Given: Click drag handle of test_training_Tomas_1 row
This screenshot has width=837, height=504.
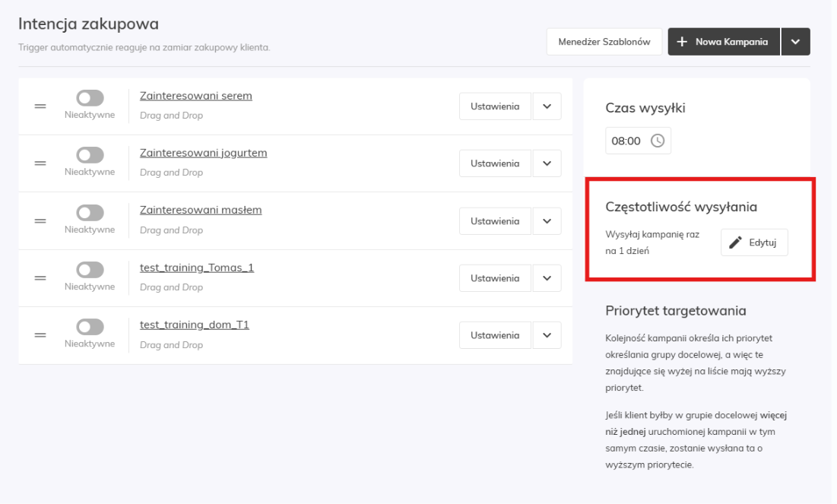Looking at the screenshot, I should coord(40,278).
